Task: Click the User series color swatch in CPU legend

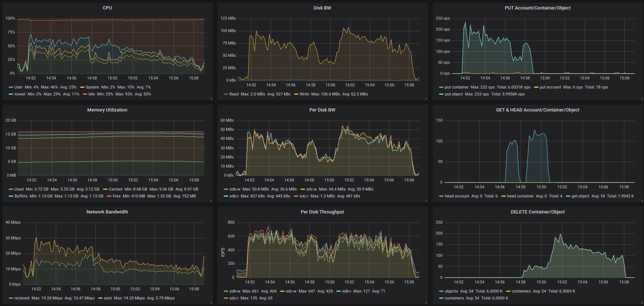Action: tap(11, 87)
